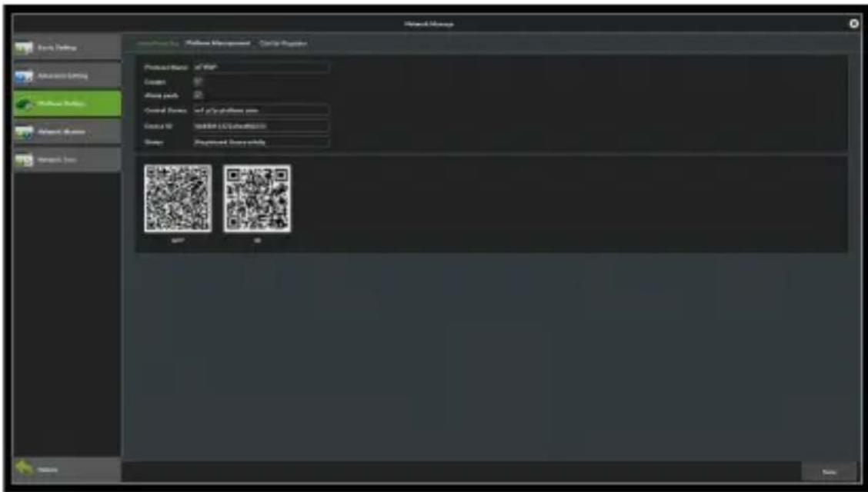Viewport: 868px width, 492px height.
Task: Open Advanced Setting in the sidebar
Action: [x=67, y=76]
